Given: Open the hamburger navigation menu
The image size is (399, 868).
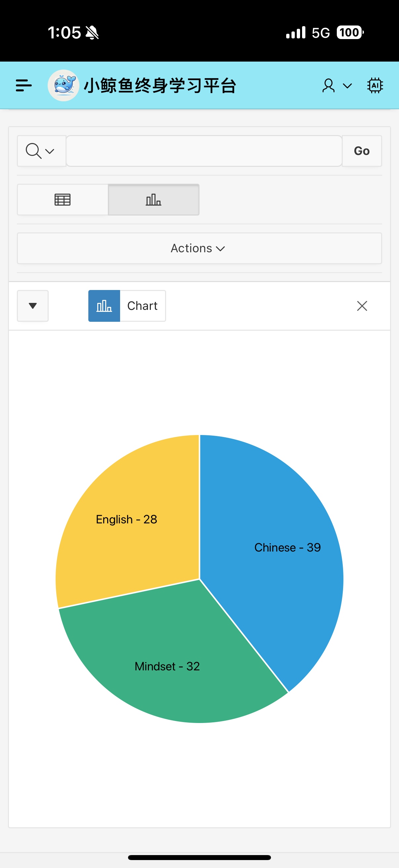Looking at the screenshot, I should click(x=23, y=86).
